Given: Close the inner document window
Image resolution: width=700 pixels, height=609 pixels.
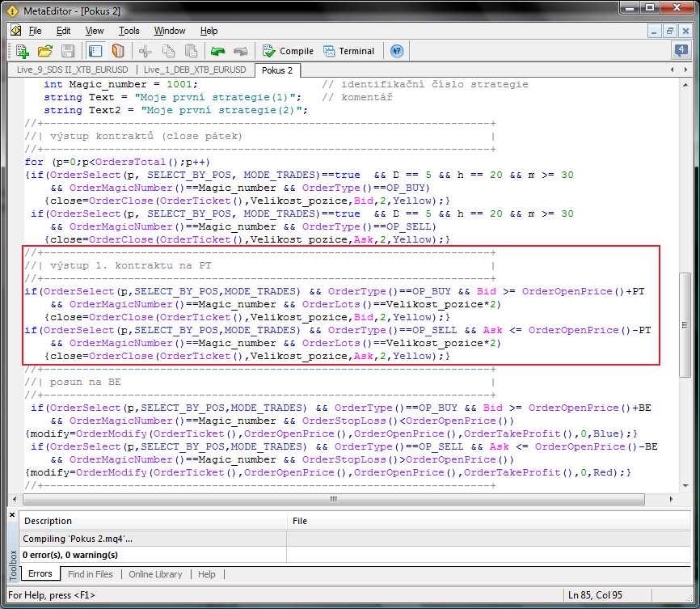Looking at the screenshot, I should pyautogui.click(x=685, y=31).
